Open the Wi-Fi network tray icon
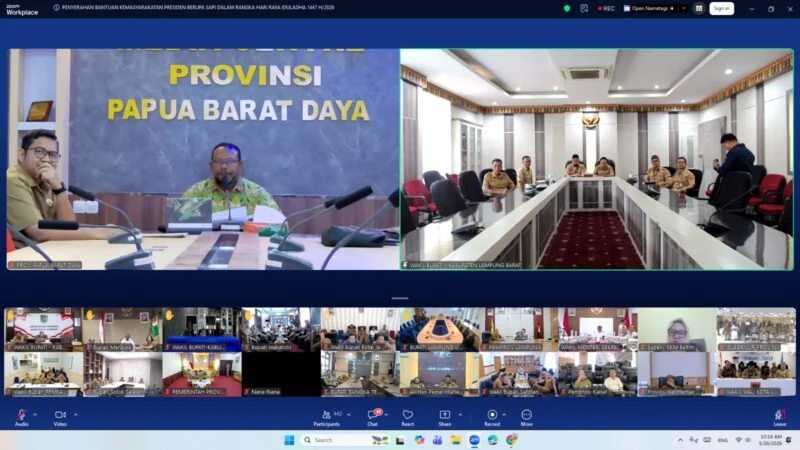Screen dimensions: 800x450 point(738,440)
